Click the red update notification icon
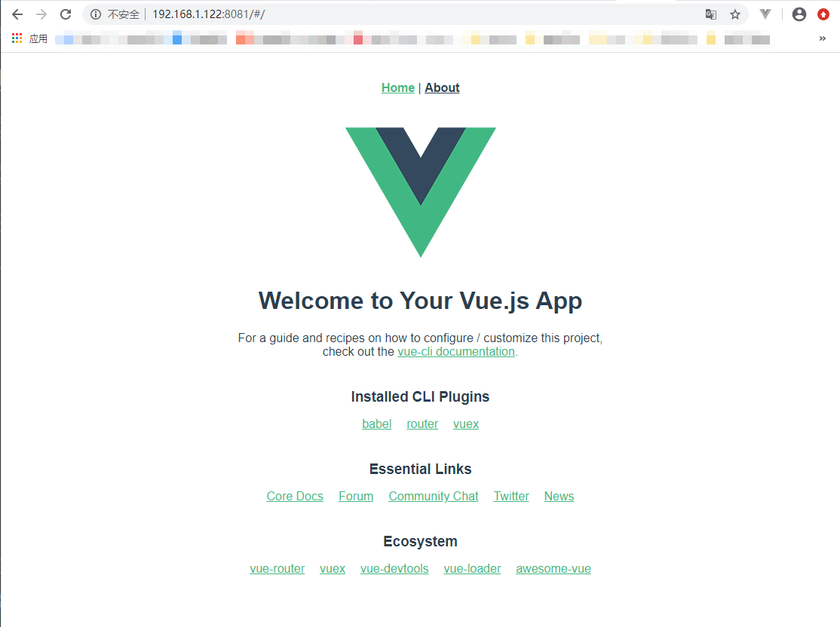 (823, 14)
